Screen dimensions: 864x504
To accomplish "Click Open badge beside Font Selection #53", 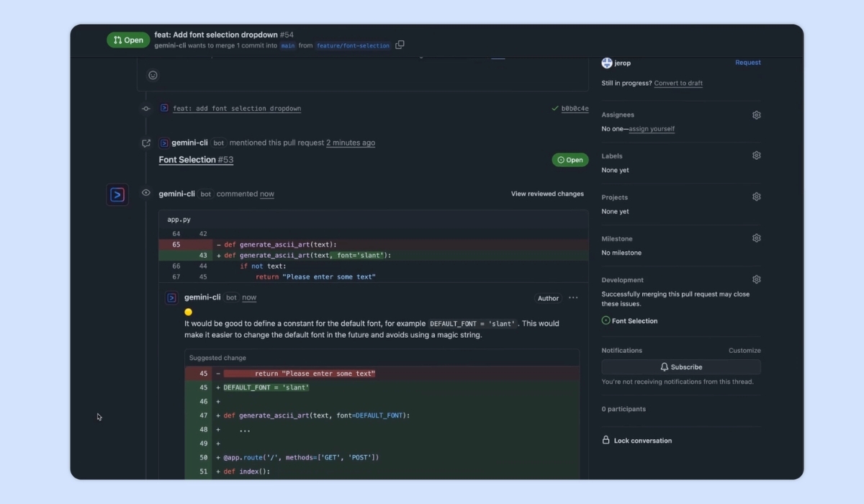I will coord(570,160).
